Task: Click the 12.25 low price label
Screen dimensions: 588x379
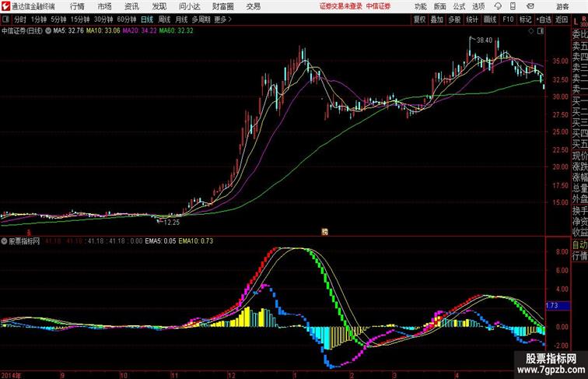Action: coord(171,222)
